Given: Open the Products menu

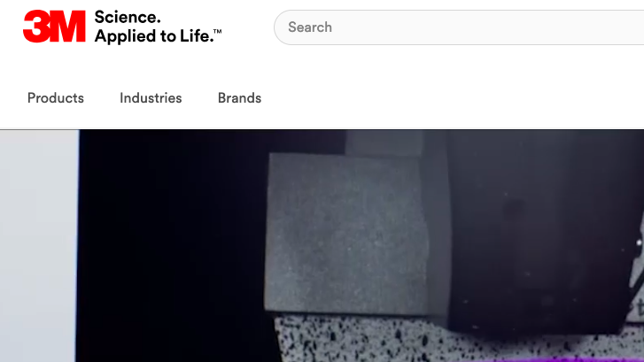Looking at the screenshot, I should pos(56,98).
